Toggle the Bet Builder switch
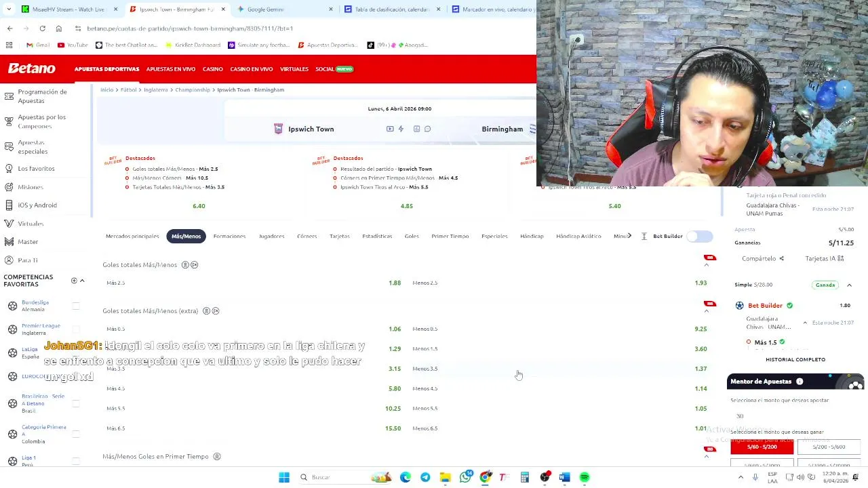This screenshot has width=868, height=488. tap(700, 236)
